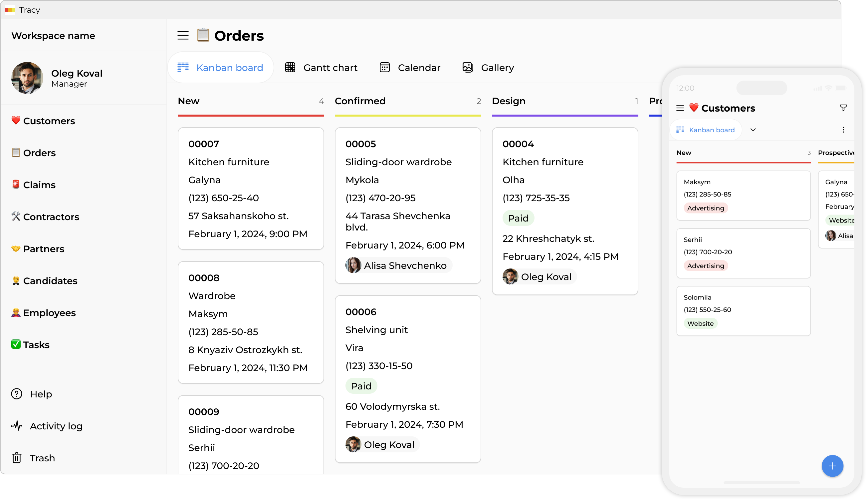
Task: Click the mobile Customers hamburger menu icon
Action: (x=680, y=108)
